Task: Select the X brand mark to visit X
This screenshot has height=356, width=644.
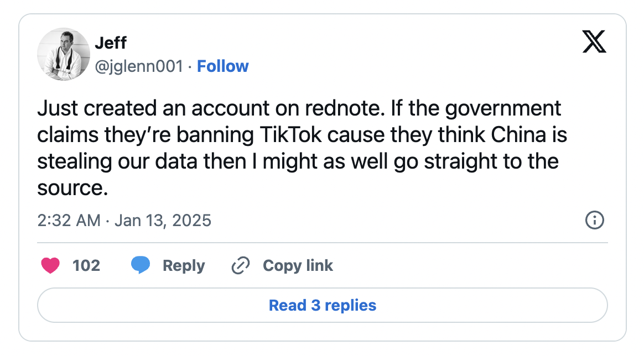Action: [x=594, y=41]
